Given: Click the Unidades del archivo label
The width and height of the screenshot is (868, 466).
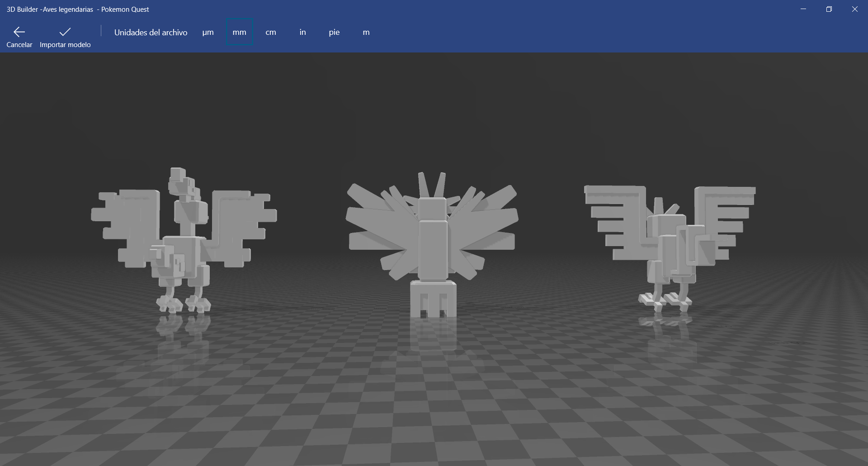Looking at the screenshot, I should coord(151,32).
